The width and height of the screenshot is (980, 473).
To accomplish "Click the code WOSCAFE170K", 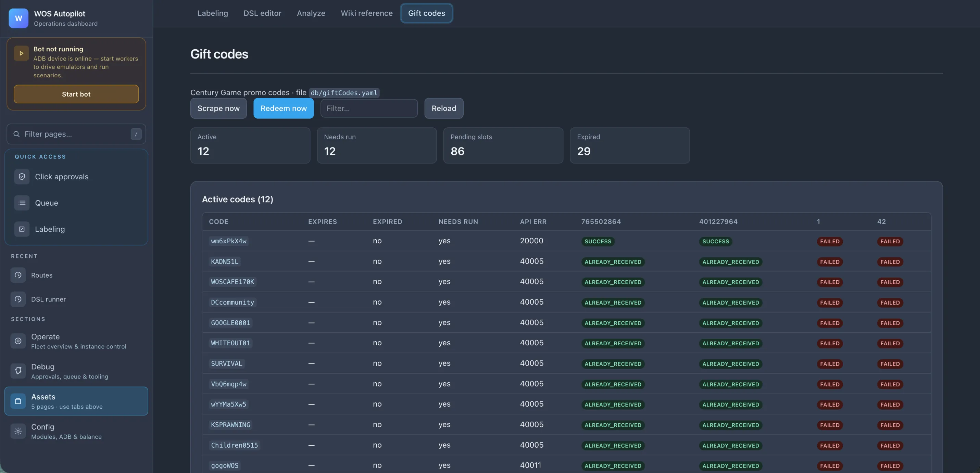I will click(233, 281).
